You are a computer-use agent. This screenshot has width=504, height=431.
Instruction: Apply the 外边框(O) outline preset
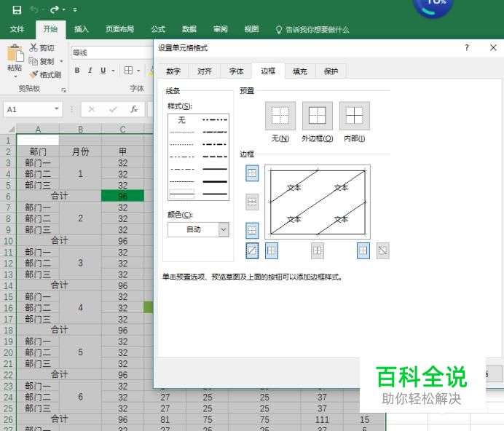[318, 116]
